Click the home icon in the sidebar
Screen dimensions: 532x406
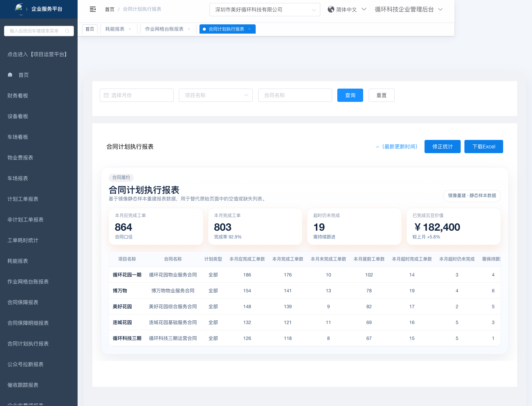point(10,75)
